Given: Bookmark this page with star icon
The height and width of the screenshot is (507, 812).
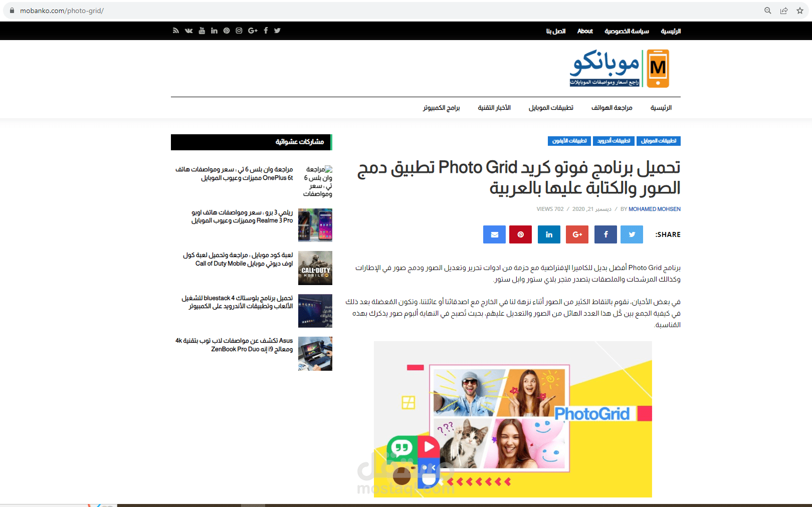Looking at the screenshot, I should point(800,11).
